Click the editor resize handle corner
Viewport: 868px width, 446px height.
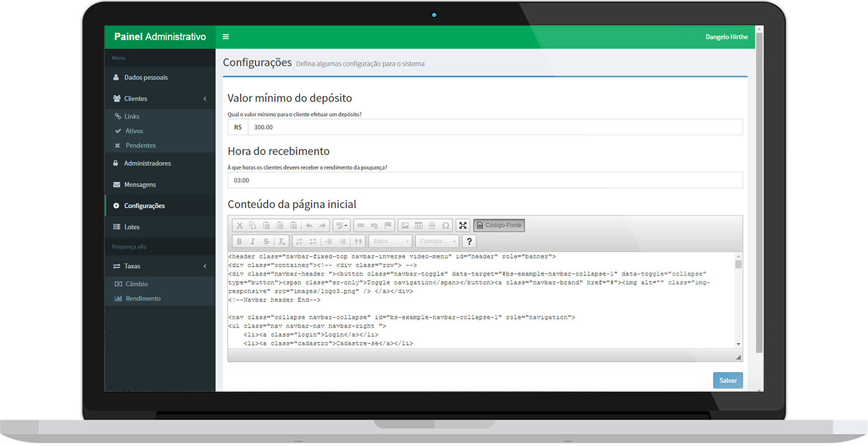[x=738, y=357]
